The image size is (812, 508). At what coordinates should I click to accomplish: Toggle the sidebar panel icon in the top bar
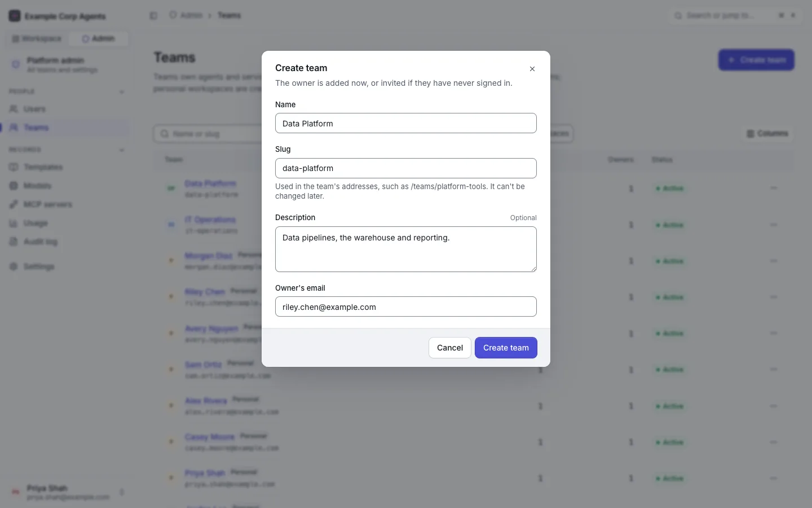[153, 16]
